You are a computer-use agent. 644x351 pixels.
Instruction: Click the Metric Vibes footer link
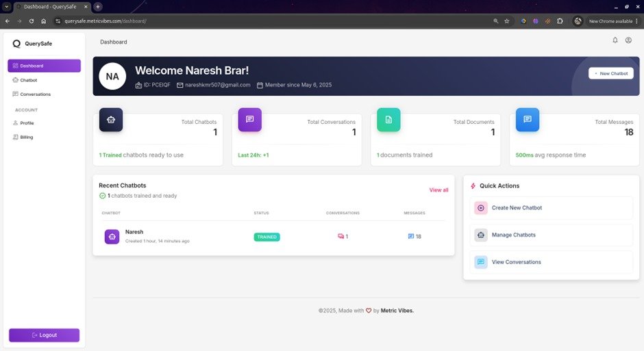[397, 311]
